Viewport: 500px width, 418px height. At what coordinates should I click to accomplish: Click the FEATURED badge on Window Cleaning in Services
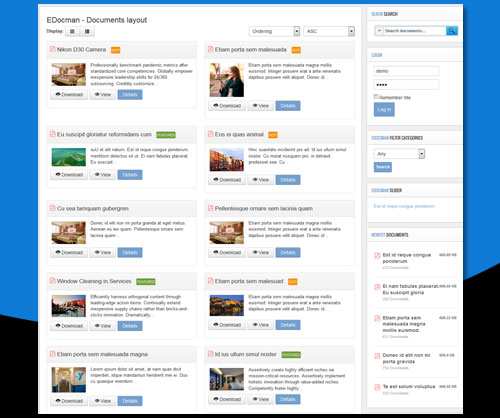click(146, 282)
